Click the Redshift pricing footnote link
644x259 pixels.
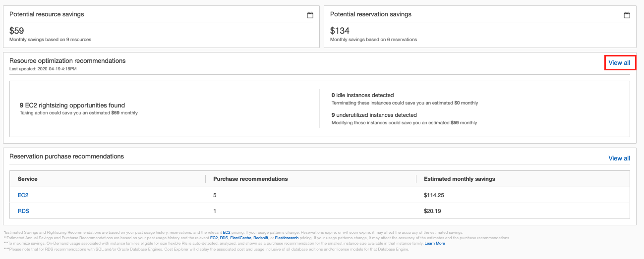(x=261, y=238)
